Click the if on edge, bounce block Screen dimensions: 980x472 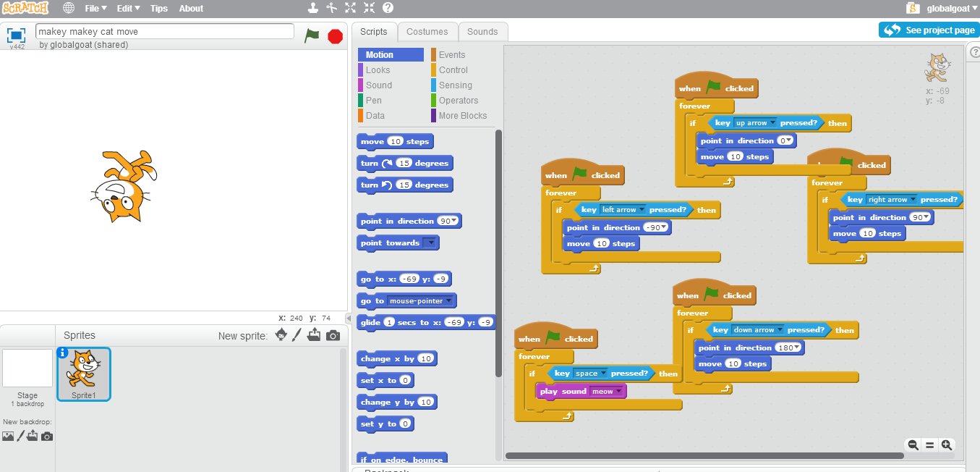click(401, 458)
